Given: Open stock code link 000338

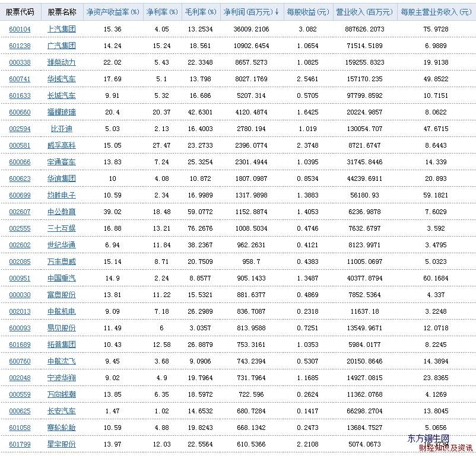Looking at the screenshot, I should coord(20,62).
